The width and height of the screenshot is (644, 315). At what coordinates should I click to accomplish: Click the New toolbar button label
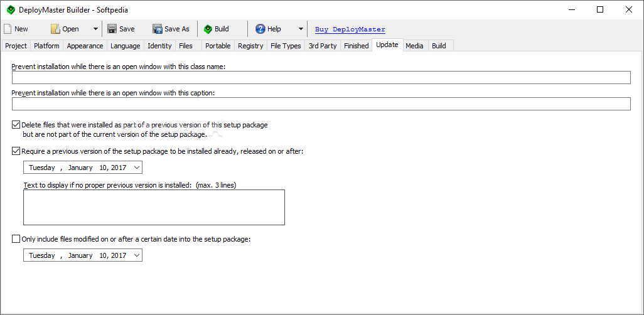point(21,29)
